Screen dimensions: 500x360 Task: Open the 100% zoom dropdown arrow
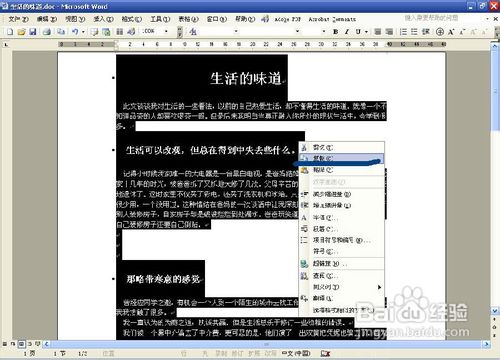coord(166,31)
